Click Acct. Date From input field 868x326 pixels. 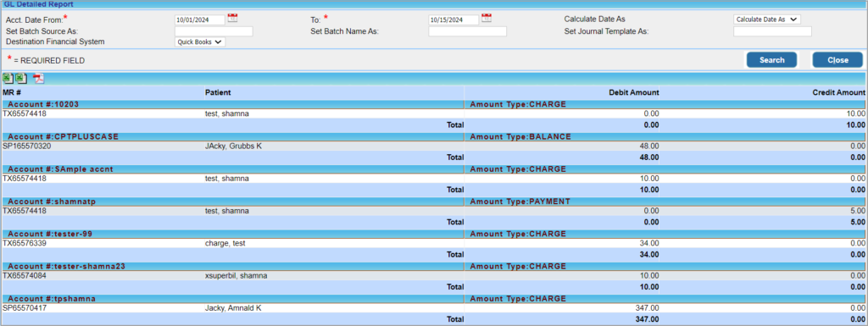pyautogui.click(x=200, y=19)
